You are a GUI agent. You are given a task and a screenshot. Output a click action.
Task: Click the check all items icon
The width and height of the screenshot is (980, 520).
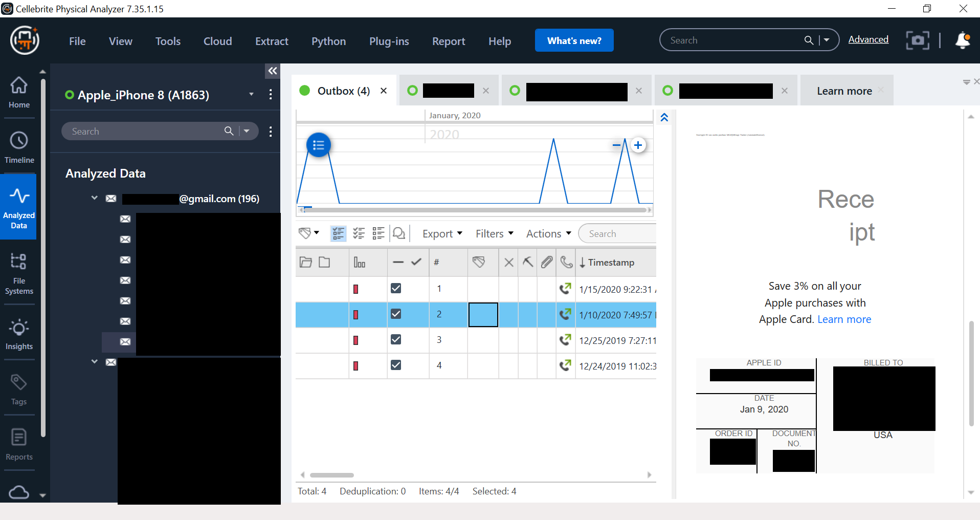coord(359,233)
